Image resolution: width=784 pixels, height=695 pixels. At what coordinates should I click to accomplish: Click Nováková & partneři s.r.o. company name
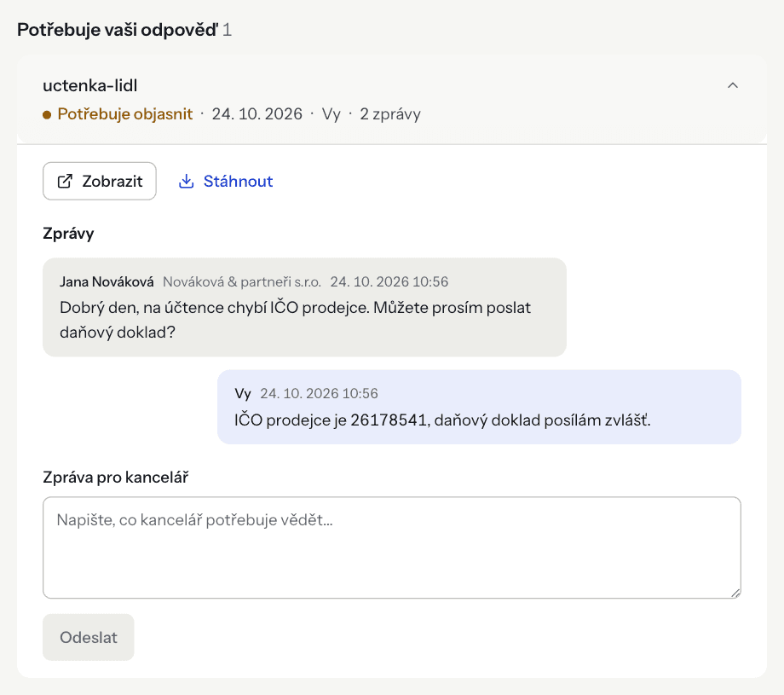click(x=242, y=281)
